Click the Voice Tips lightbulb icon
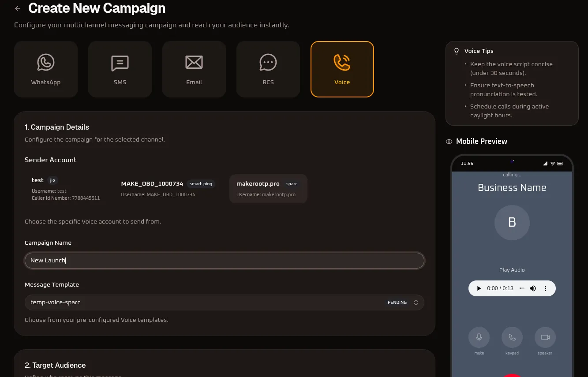This screenshot has height=377, width=588. point(457,51)
